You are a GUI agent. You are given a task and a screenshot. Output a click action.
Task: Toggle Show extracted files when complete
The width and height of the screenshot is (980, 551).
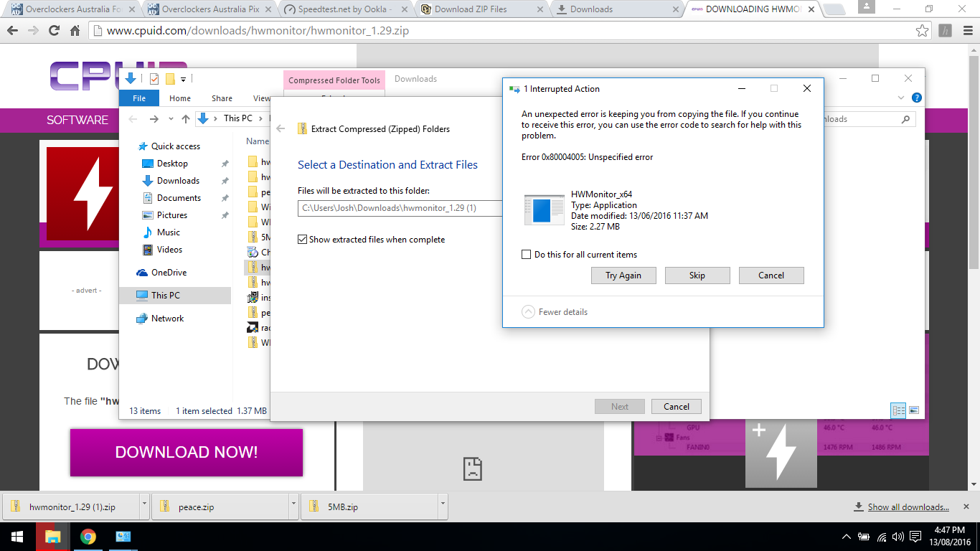point(302,240)
